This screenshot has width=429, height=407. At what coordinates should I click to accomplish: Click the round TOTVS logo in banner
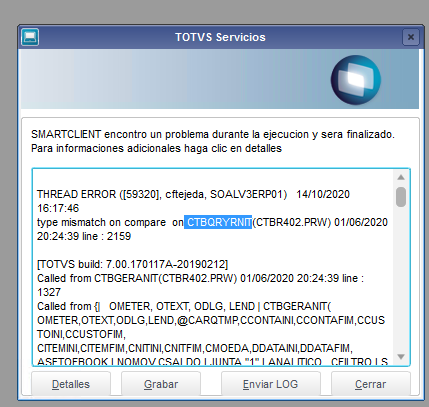pos(356,80)
